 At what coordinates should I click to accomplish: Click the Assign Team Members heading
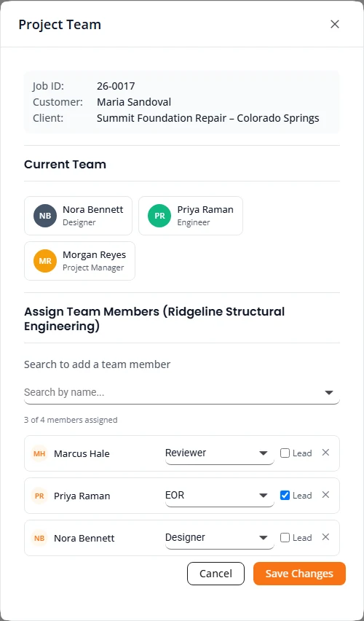pyautogui.click(x=154, y=319)
